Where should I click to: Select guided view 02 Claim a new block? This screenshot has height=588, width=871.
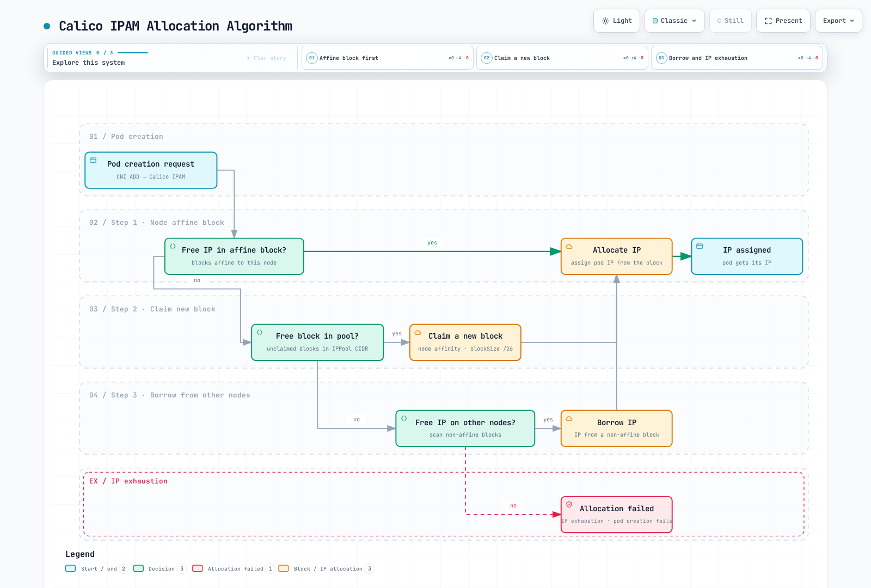562,58
